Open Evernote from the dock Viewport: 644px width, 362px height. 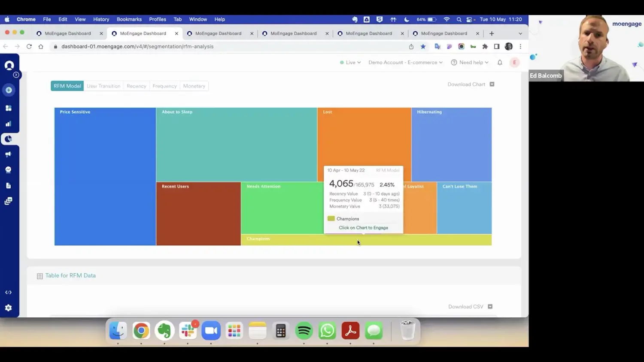(164, 331)
